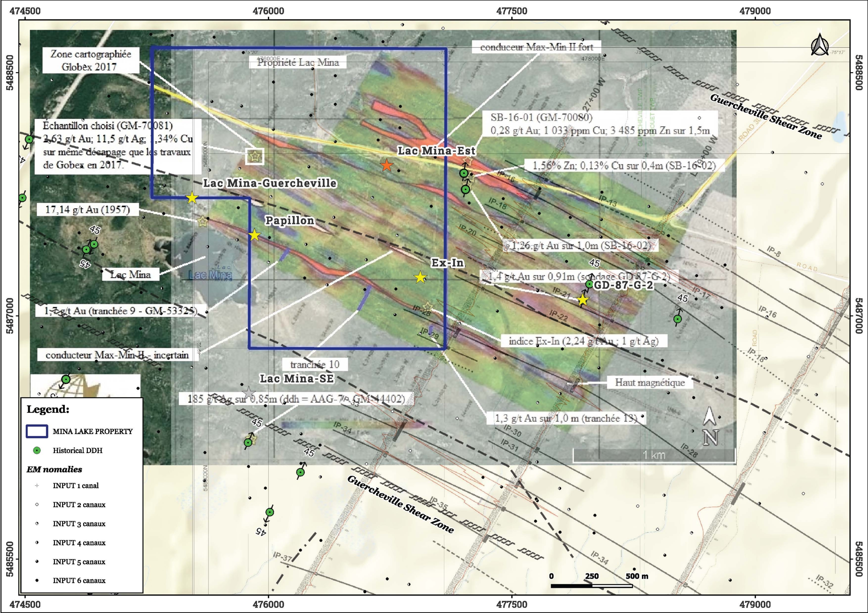868x613 pixels.
Task: Click the Haut magnétique label box
Action: coord(650,383)
